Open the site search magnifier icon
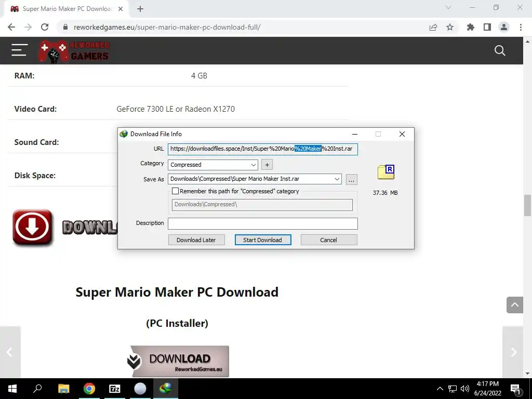 (x=500, y=50)
